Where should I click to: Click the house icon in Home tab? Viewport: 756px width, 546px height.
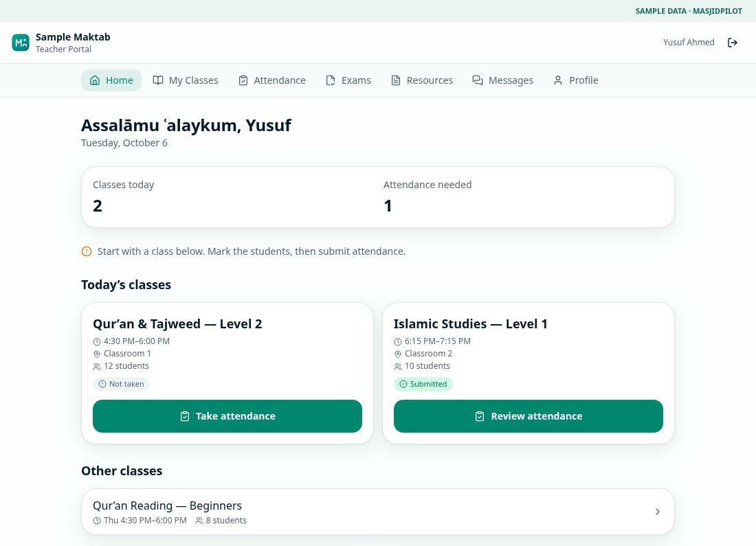(x=95, y=80)
